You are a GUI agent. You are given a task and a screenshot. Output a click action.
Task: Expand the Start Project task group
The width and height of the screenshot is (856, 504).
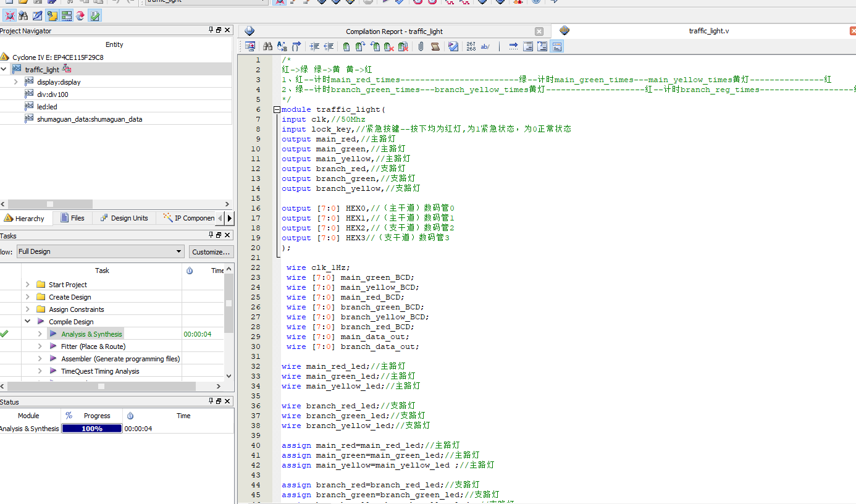point(27,284)
